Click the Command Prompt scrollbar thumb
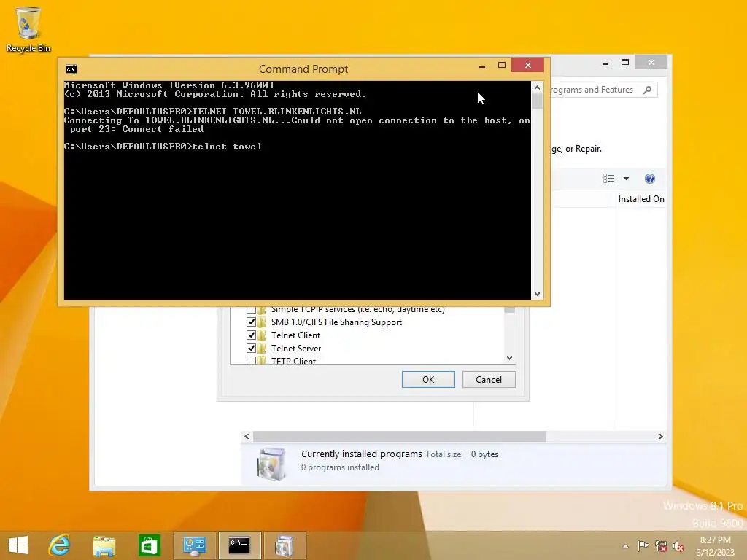747x560 pixels. 537,101
